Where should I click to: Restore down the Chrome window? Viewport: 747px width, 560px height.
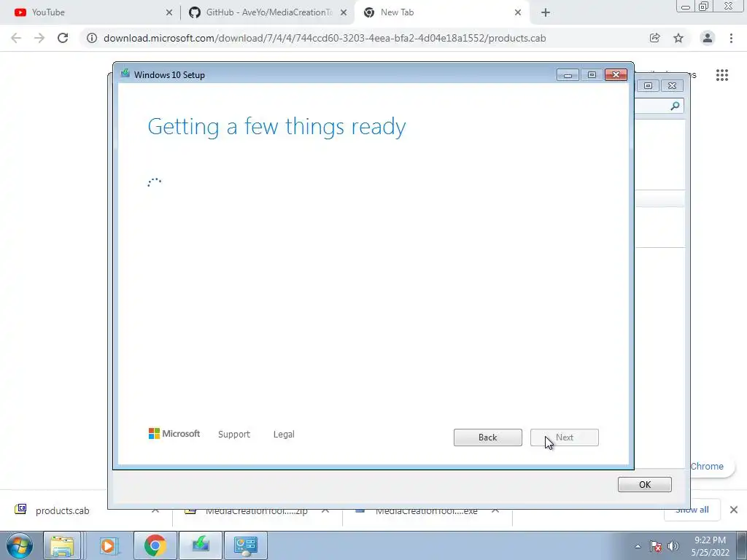point(704,6)
